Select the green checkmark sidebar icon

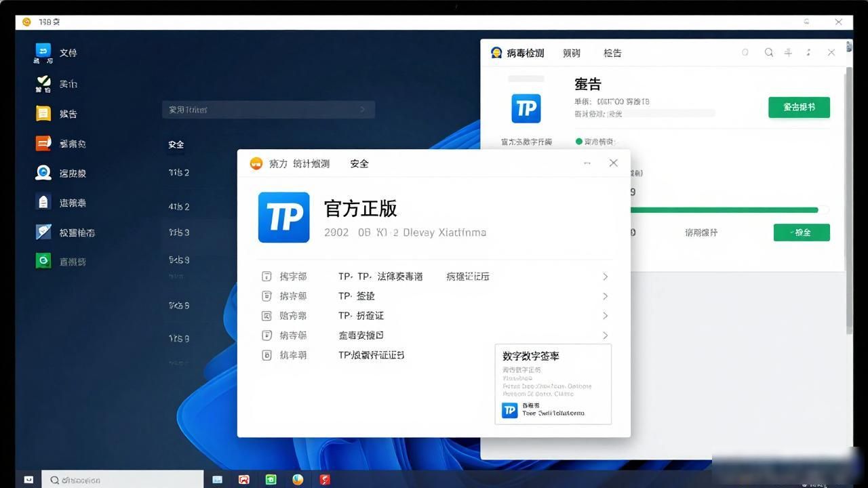[x=43, y=83]
